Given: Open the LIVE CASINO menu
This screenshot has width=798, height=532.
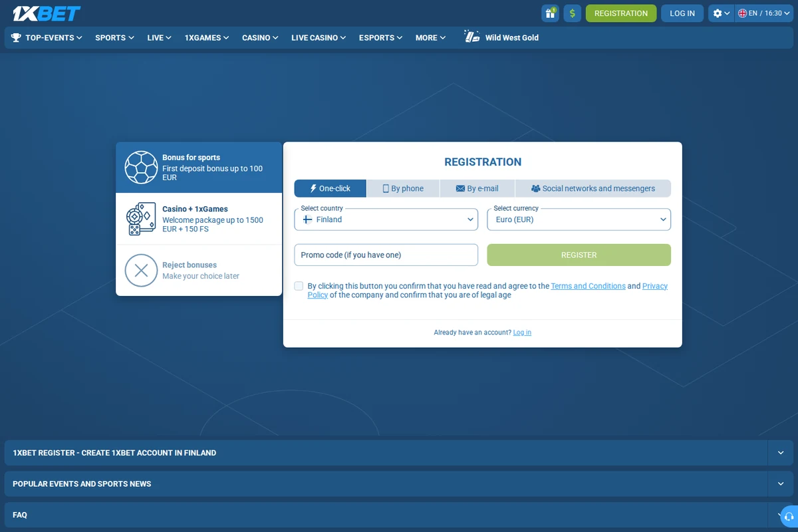Looking at the screenshot, I should [x=319, y=38].
